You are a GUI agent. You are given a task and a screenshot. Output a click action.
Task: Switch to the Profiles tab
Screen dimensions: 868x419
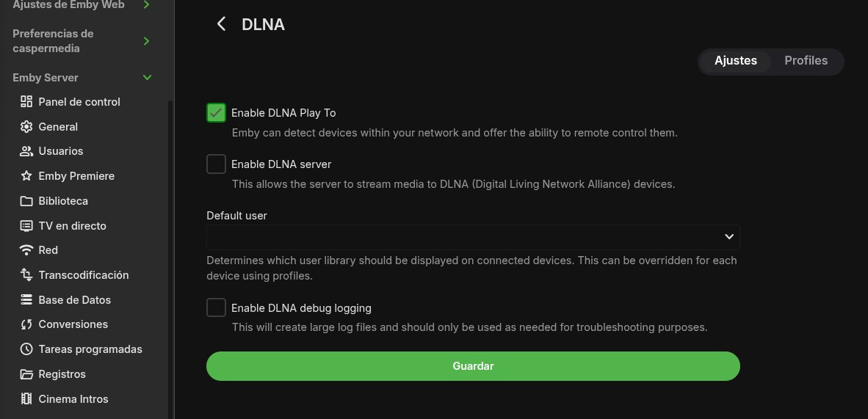pos(806,61)
